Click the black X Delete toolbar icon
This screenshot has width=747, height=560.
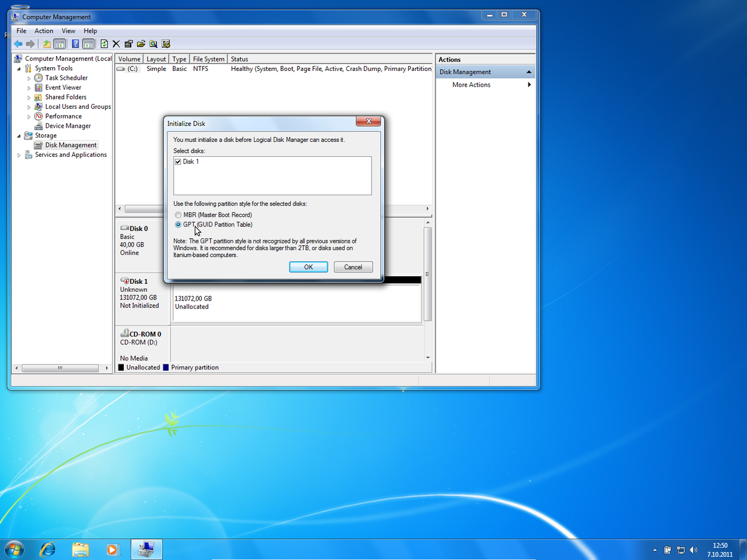click(x=116, y=44)
